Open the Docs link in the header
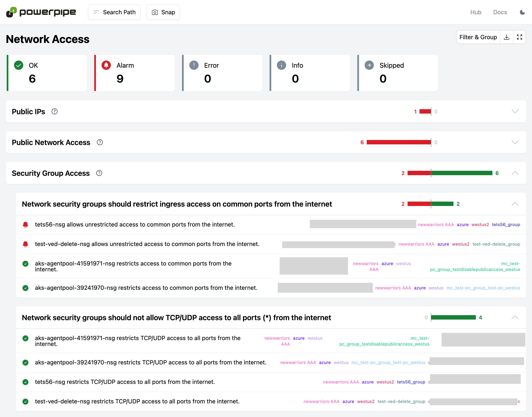Image resolution: width=532 pixels, height=417 pixels. pos(500,12)
